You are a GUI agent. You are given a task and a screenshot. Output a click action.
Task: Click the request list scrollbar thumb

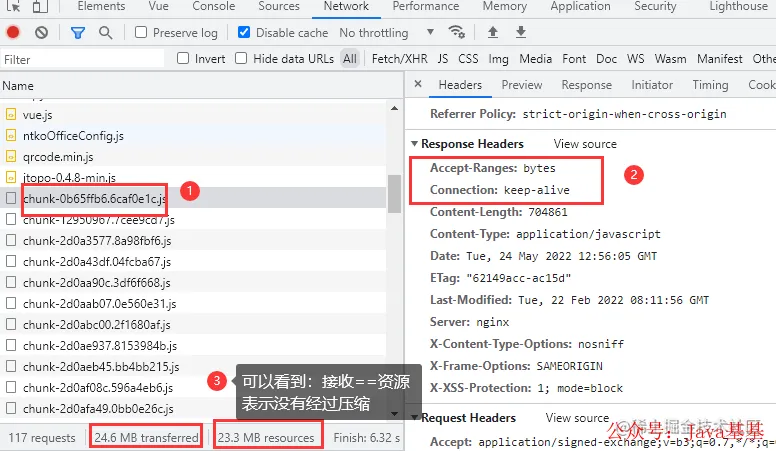(x=394, y=194)
